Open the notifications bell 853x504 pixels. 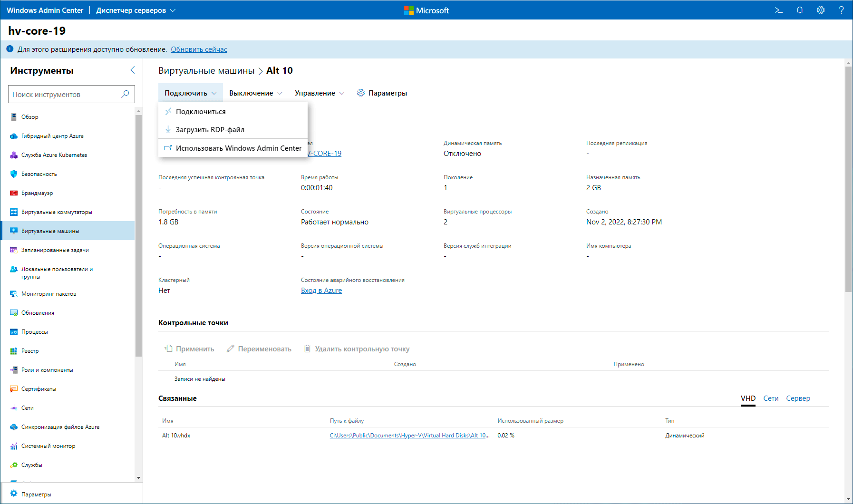coord(800,10)
